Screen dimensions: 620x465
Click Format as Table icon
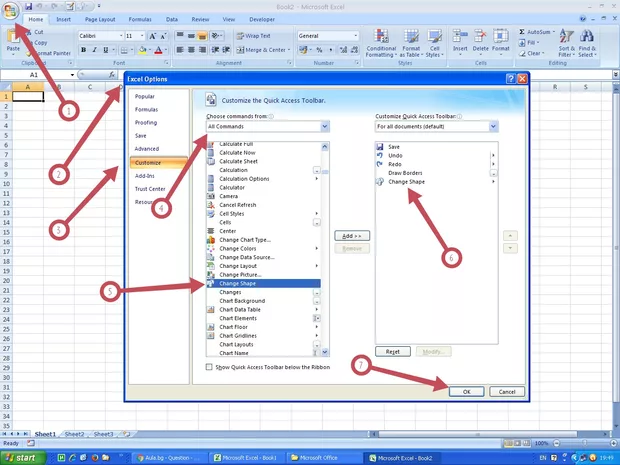(x=411, y=43)
